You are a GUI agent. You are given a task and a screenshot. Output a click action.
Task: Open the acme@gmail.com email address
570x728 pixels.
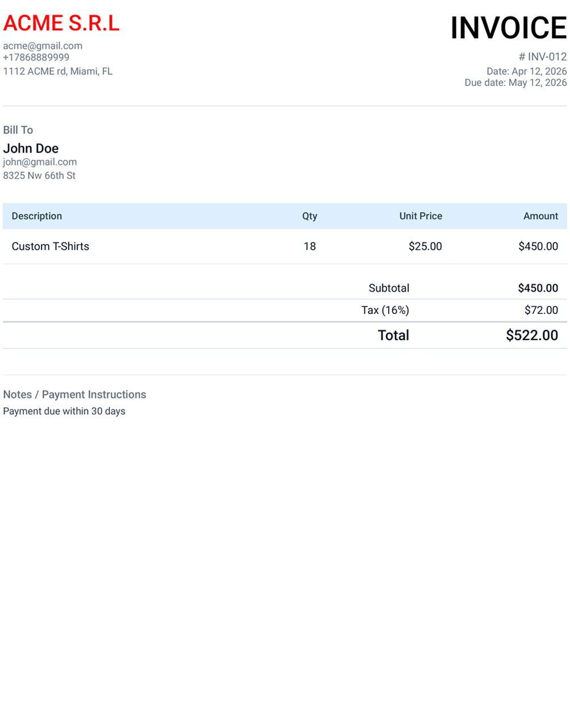[43, 46]
